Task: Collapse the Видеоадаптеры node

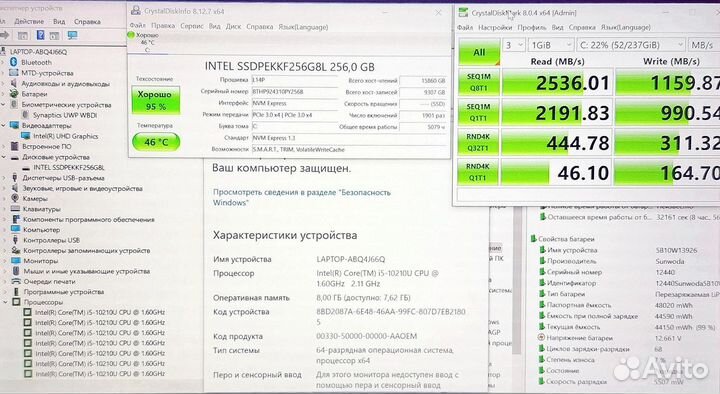Action: [x=3, y=125]
